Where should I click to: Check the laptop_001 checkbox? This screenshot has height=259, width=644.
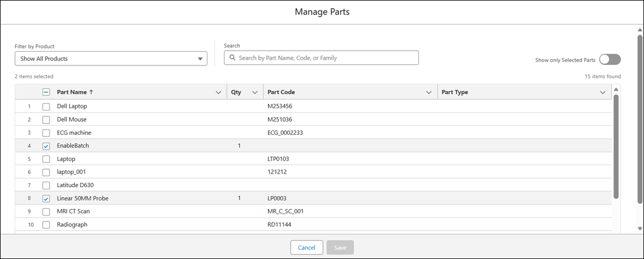[x=46, y=172]
